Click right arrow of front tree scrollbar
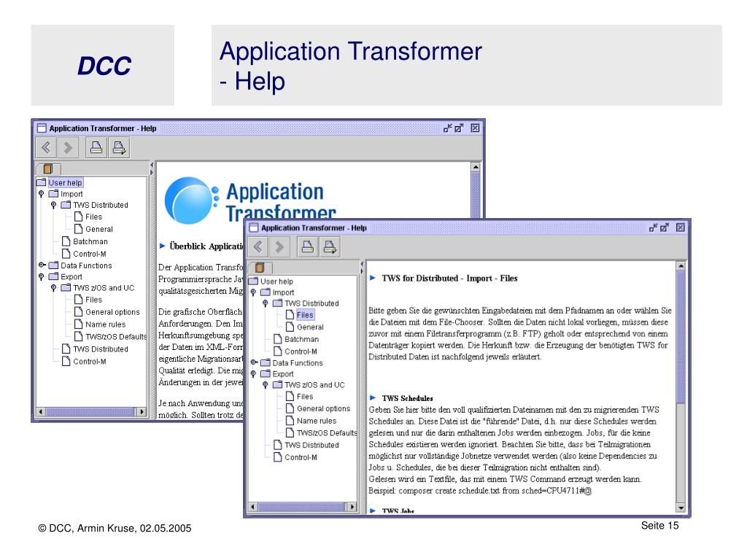Viewport: 747px width, 560px height. (x=352, y=507)
